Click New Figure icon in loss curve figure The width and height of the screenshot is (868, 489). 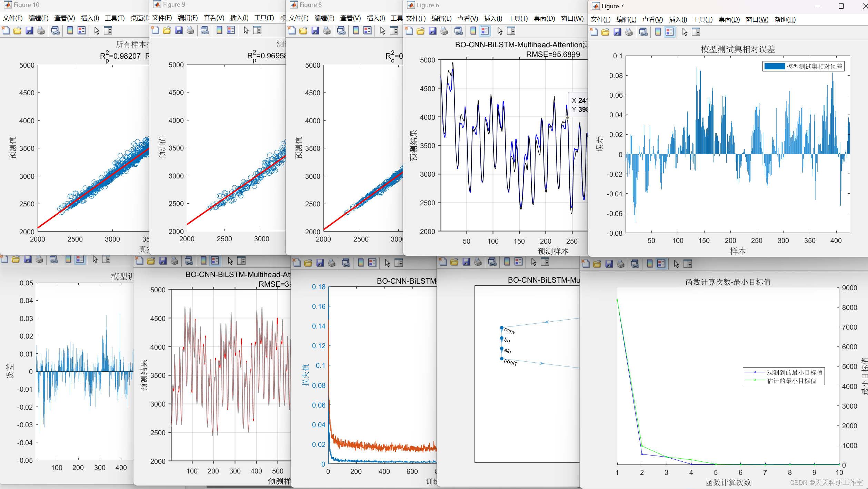(x=296, y=263)
